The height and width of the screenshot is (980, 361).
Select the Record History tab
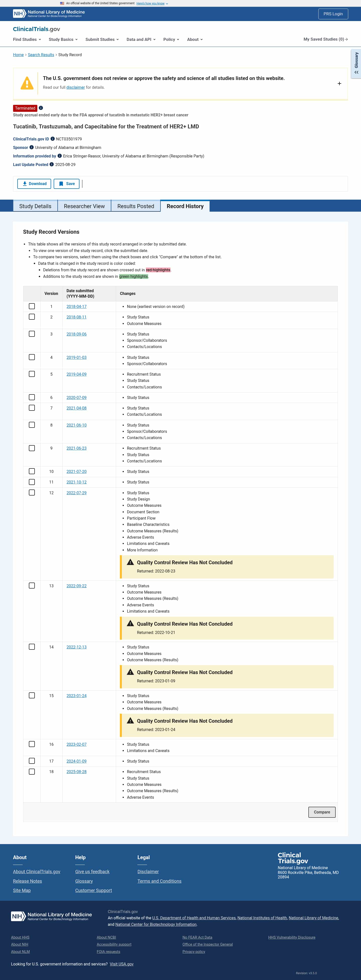click(185, 206)
